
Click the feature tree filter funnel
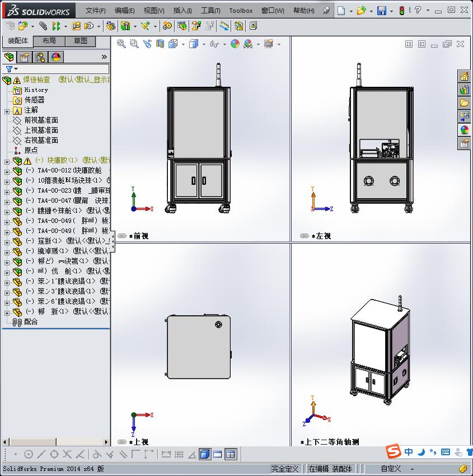click(9, 69)
